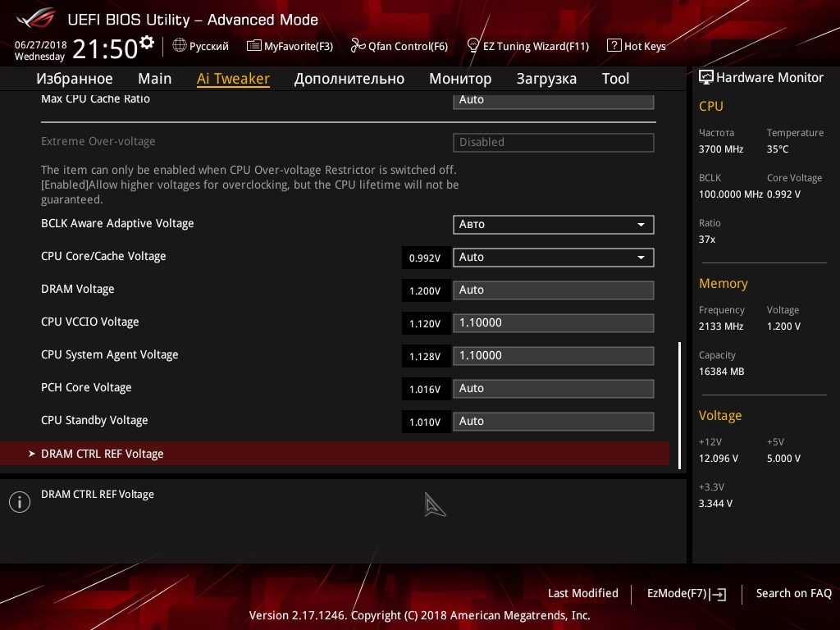840x630 pixels.
Task: Click the EZ Tuning Wizard bulb icon
Action: click(472, 46)
